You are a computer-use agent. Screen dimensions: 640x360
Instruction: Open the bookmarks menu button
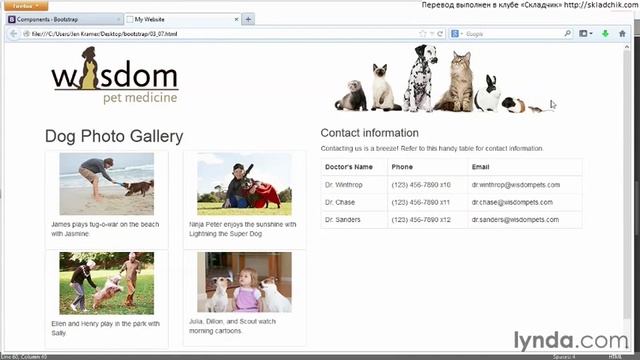click(x=586, y=34)
